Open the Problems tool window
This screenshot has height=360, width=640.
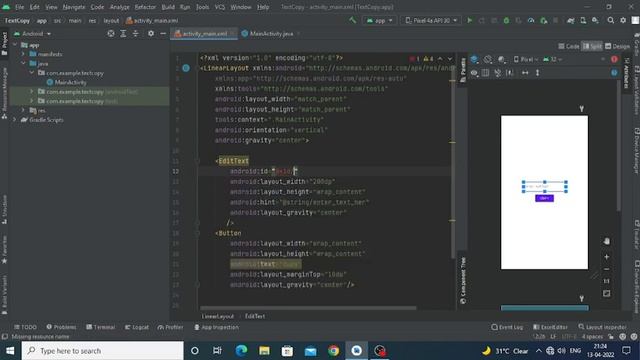61,327
